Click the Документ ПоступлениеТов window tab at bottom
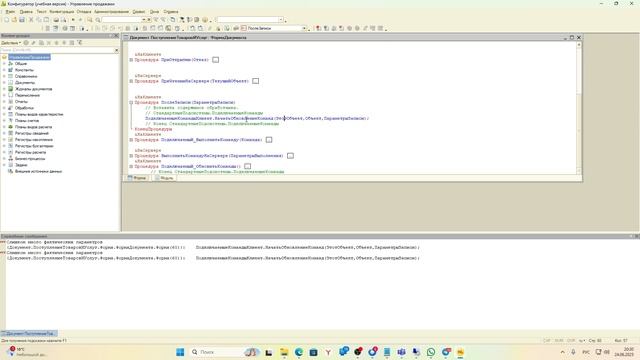Viewport: 640px width, 360px height. (x=29, y=333)
